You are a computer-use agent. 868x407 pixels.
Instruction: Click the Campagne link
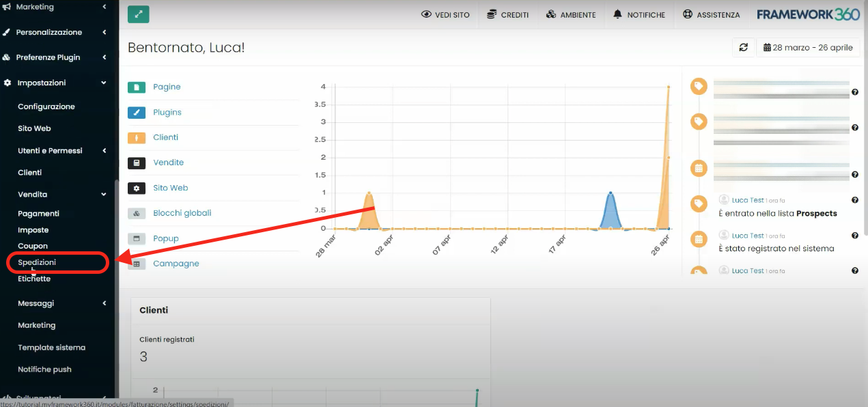176,264
